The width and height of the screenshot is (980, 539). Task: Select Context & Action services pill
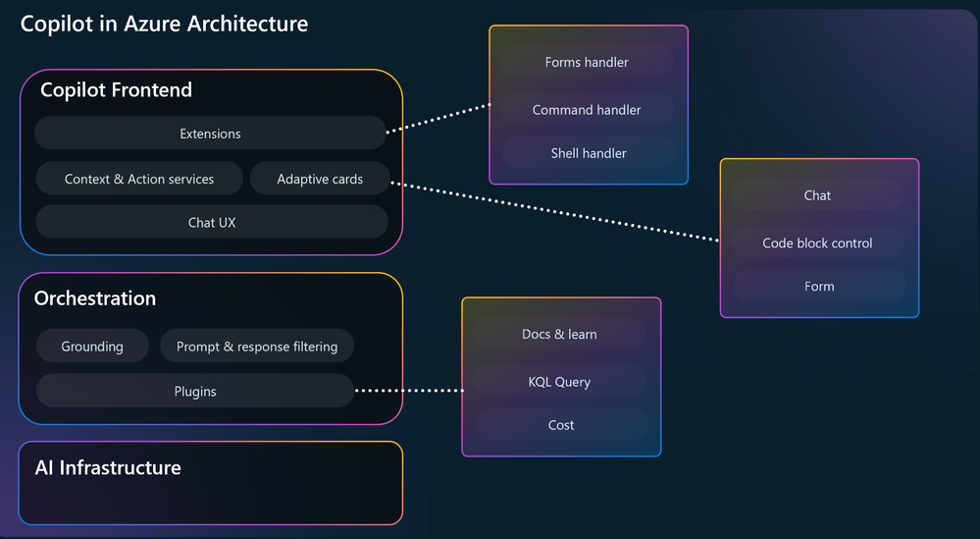139,179
